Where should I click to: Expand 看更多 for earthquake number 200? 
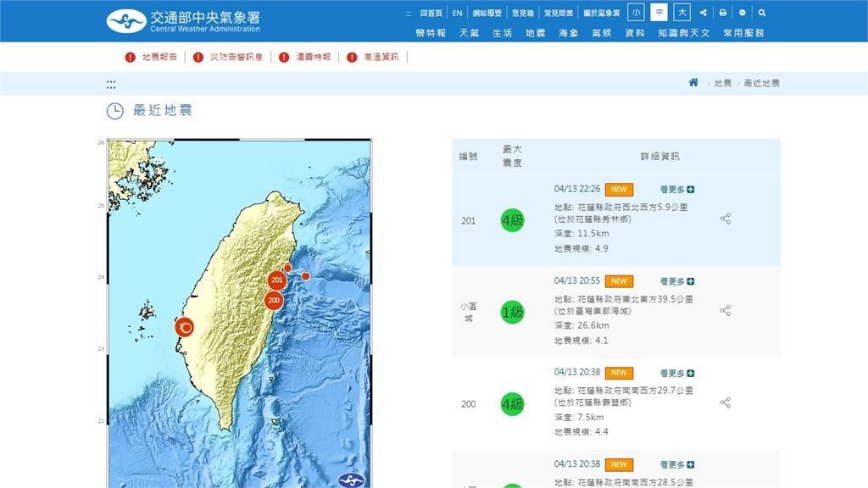pos(676,373)
